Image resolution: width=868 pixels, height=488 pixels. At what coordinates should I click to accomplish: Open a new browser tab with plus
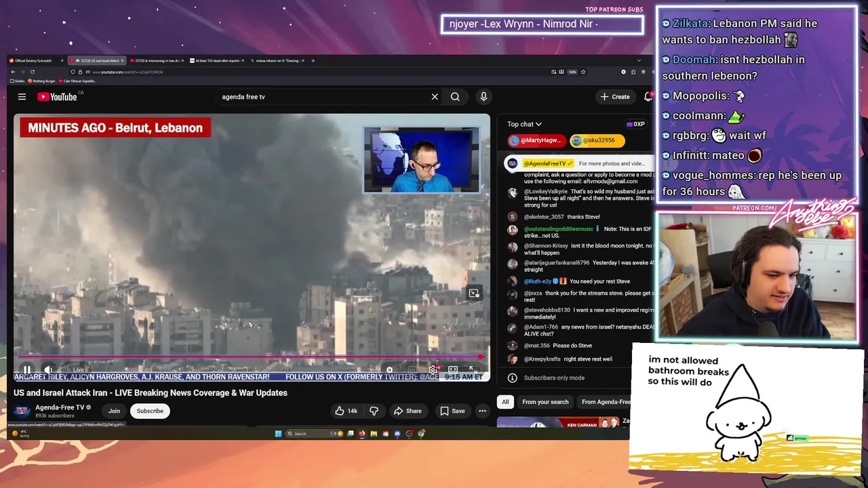(x=313, y=60)
